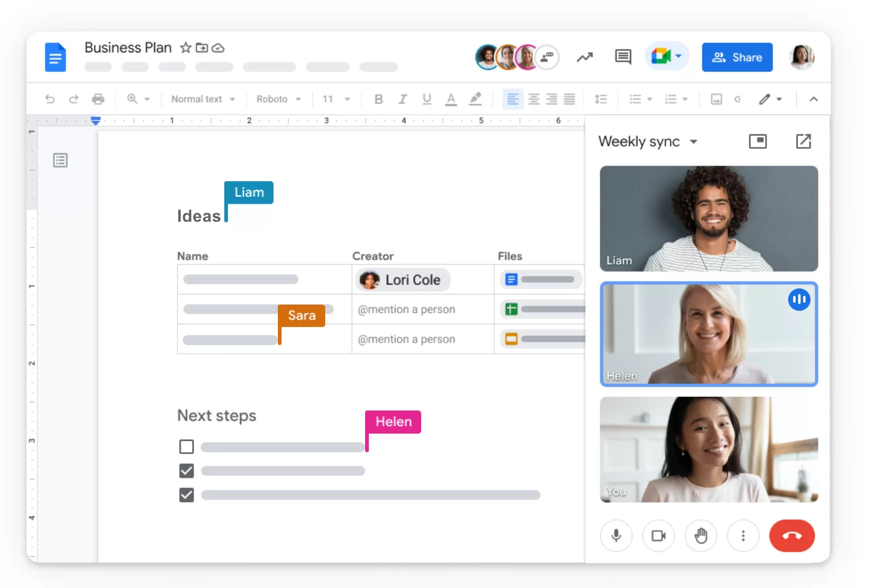This screenshot has height=588, width=871.
Task: Open the Docs file chip
Action: (x=541, y=280)
